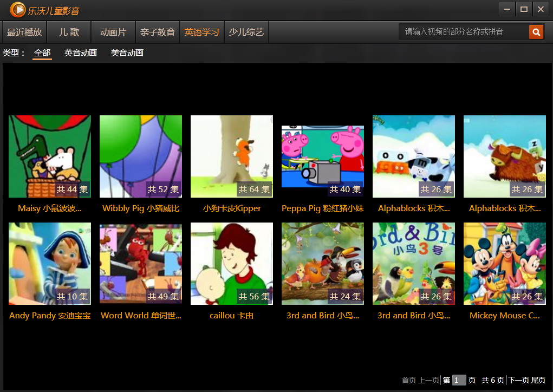Open the Peppa Pig thumbnail

click(323, 156)
